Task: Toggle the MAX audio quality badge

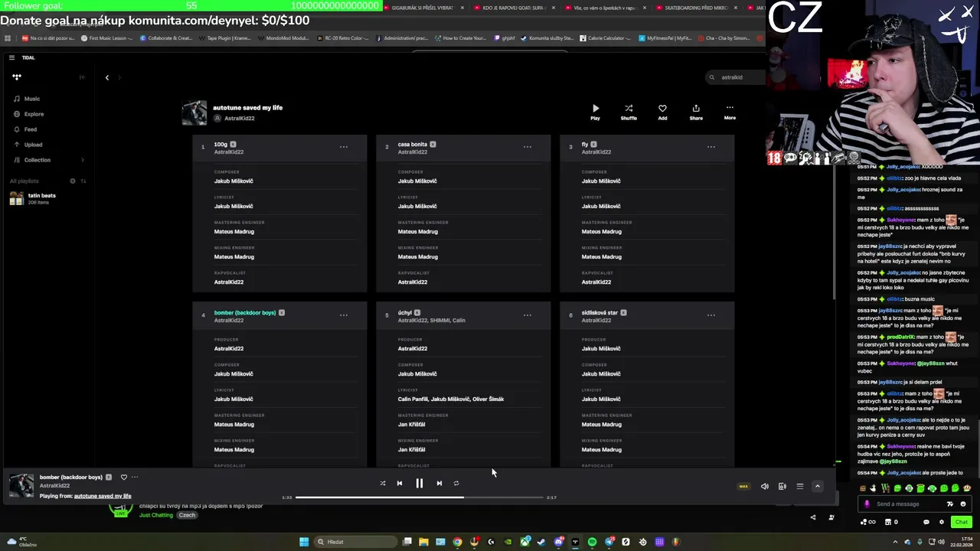Action: (743, 486)
